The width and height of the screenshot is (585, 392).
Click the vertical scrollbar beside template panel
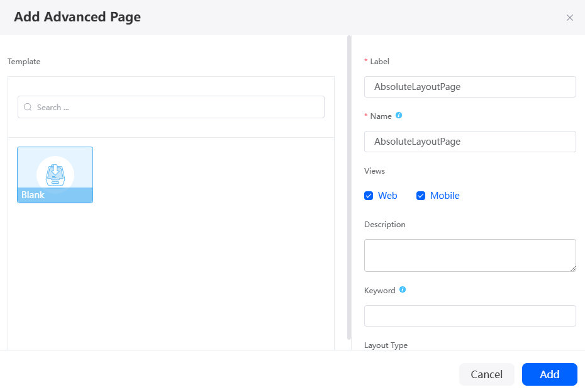point(349,188)
